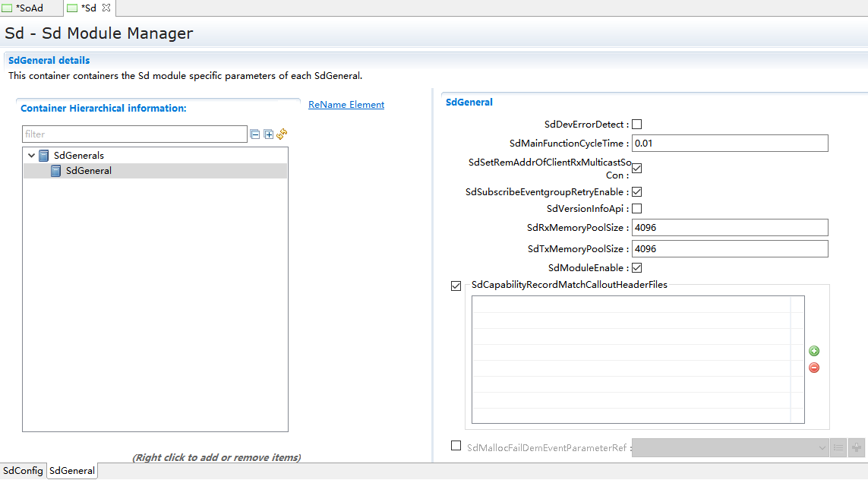Toggle SdCapabilityRecordMatchCalloutHeaderFiles group checkbox
The width and height of the screenshot is (868, 480).
click(456, 286)
